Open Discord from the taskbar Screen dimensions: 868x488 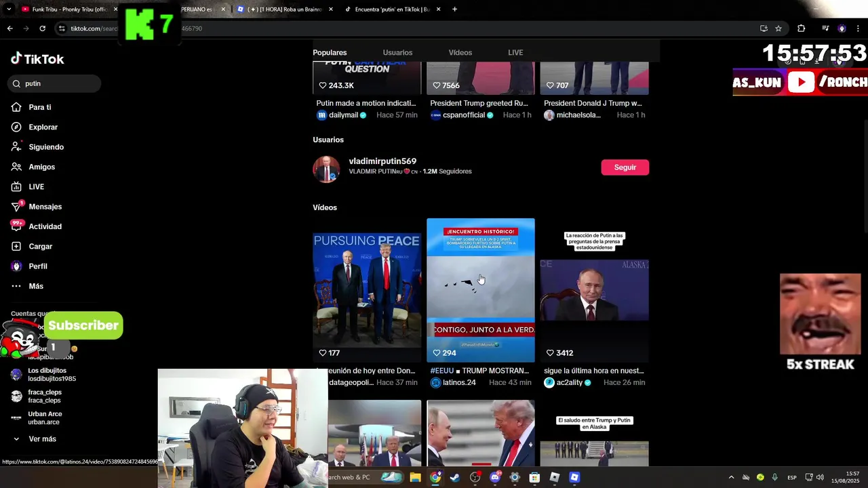pyautogui.click(x=495, y=477)
